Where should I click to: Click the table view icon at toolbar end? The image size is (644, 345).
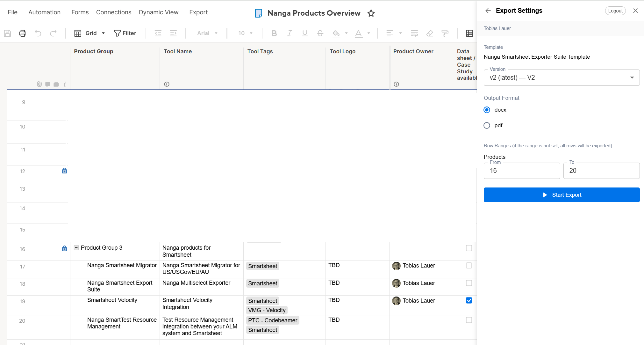pos(469,33)
